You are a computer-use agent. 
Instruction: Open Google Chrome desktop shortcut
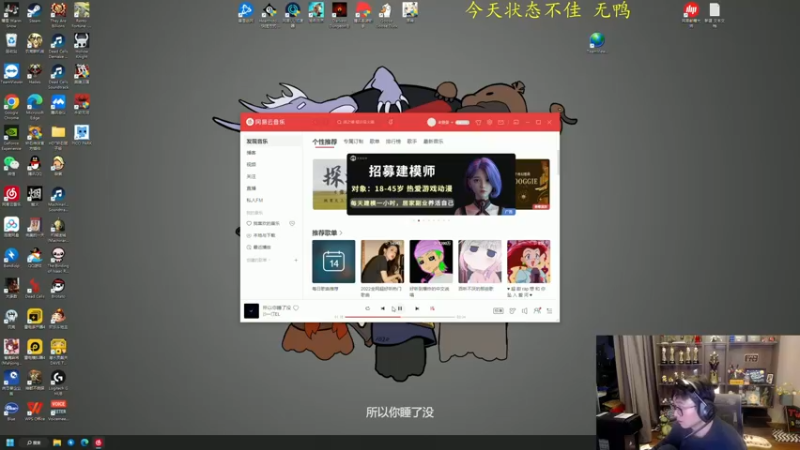pos(11,107)
